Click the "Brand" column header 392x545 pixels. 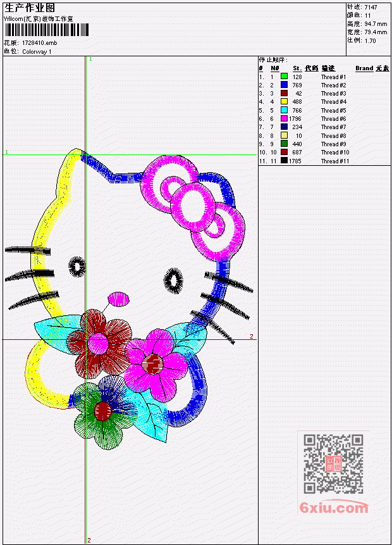[364, 68]
